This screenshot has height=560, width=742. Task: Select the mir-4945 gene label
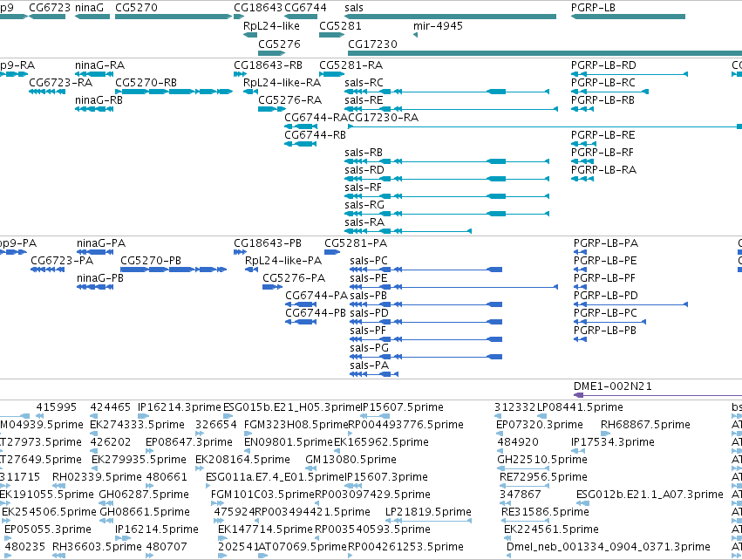point(438,26)
